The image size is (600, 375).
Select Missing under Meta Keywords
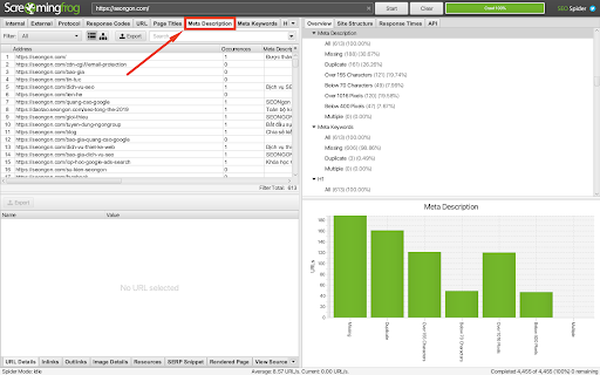point(352,148)
